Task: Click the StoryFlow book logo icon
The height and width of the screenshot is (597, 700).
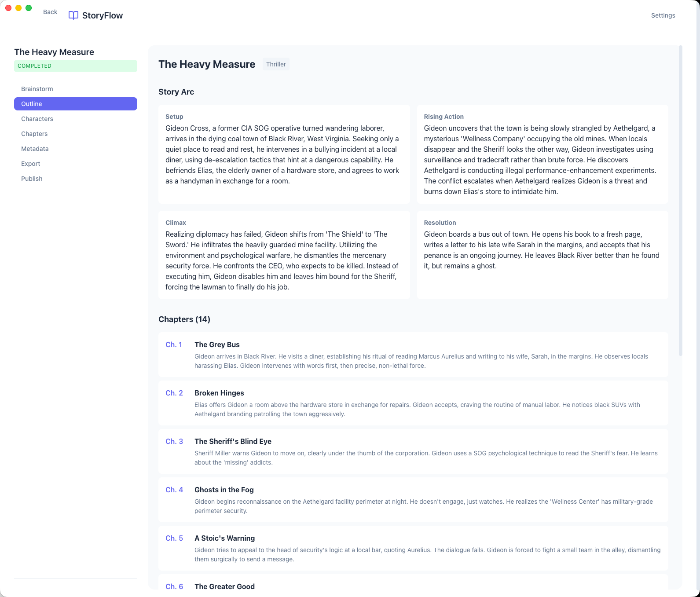Action: (x=73, y=15)
